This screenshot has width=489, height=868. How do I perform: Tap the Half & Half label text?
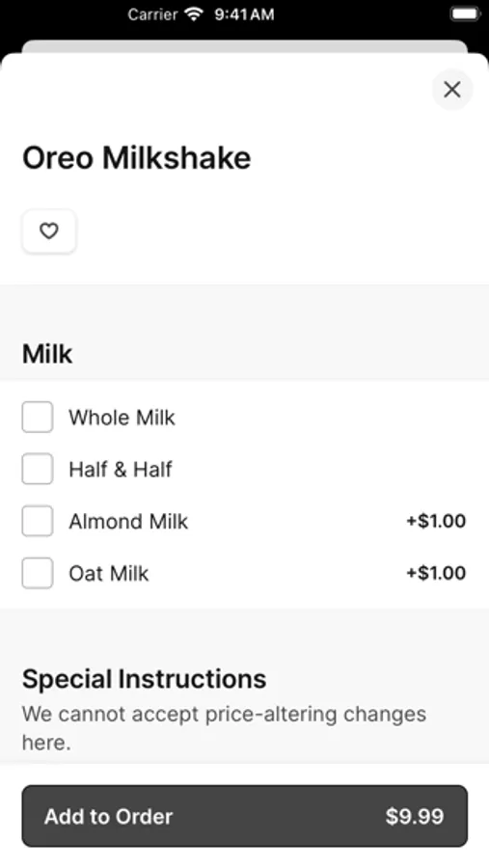pyautogui.click(x=121, y=470)
